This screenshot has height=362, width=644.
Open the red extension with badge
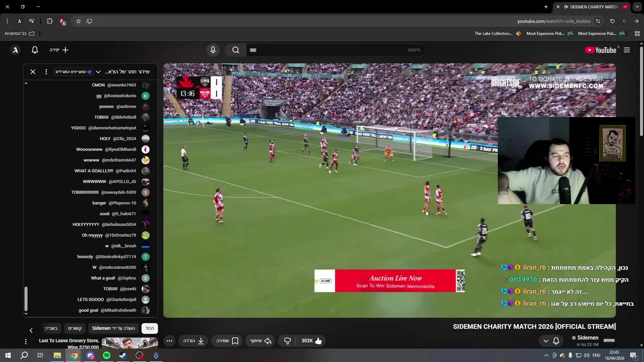pos(62,21)
